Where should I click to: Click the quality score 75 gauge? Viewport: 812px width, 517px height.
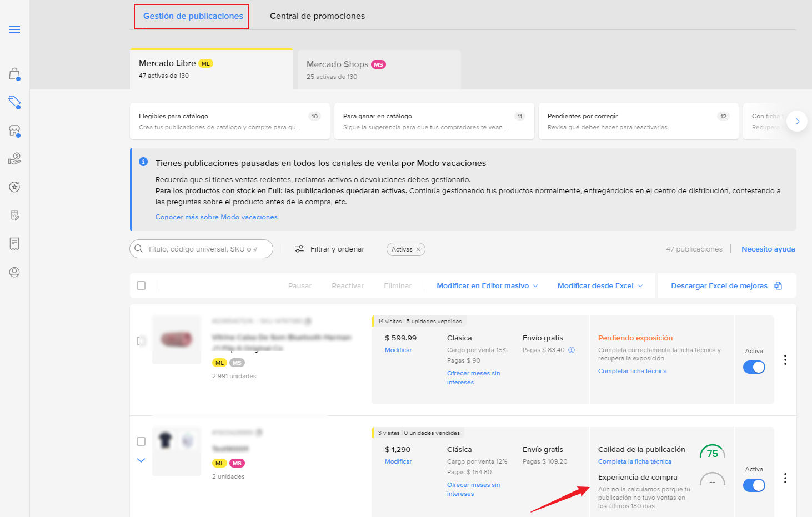[x=713, y=451]
